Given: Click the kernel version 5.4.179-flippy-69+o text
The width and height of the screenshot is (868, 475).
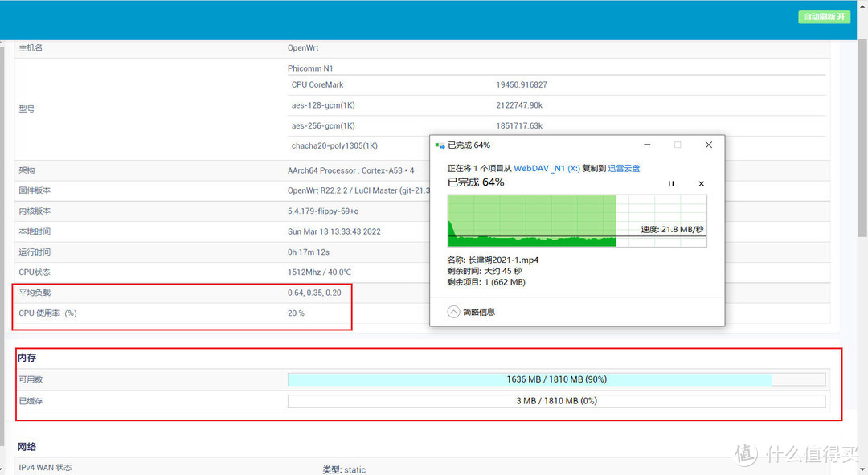Looking at the screenshot, I should (x=323, y=211).
